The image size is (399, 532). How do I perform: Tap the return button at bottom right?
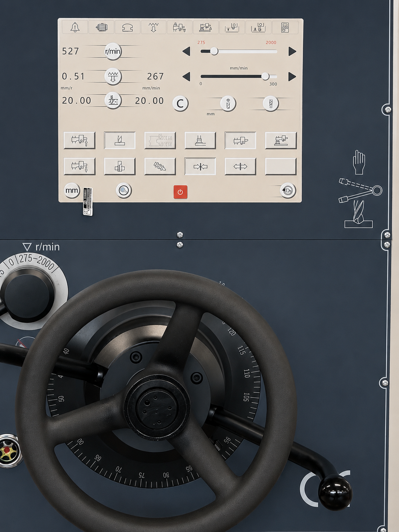pos(288,191)
